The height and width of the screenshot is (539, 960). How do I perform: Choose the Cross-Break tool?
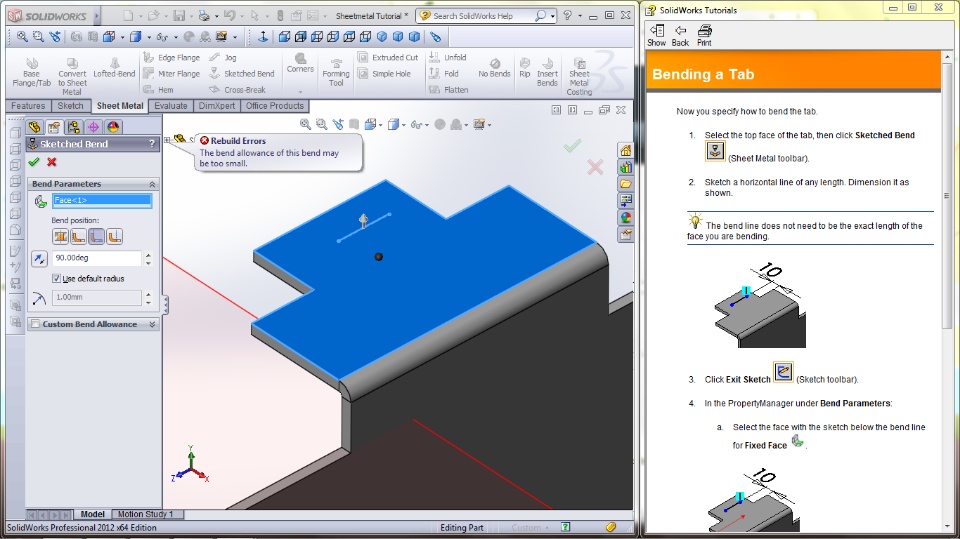[x=238, y=89]
